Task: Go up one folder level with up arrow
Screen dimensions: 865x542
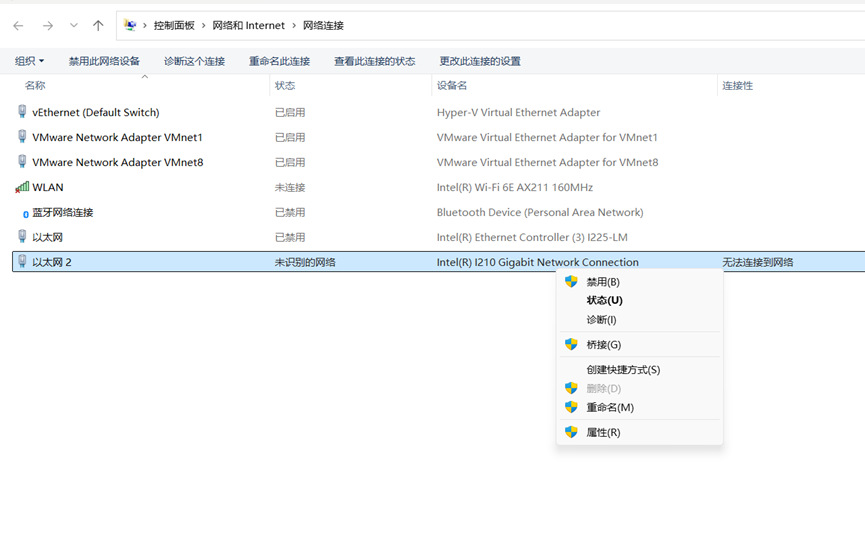Action: tap(98, 25)
